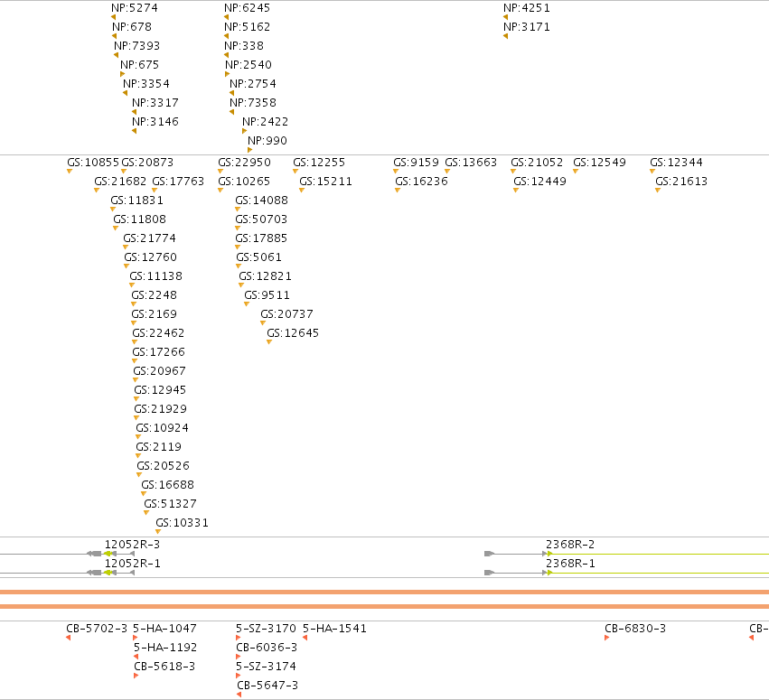Click the NP:678 feature label
This screenshot has height=700, width=769.
pyautogui.click(x=131, y=27)
